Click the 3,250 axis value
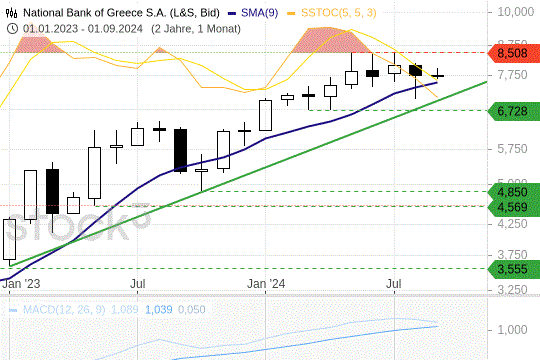Viewport: 540px width, 360px height. tap(512, 290)
